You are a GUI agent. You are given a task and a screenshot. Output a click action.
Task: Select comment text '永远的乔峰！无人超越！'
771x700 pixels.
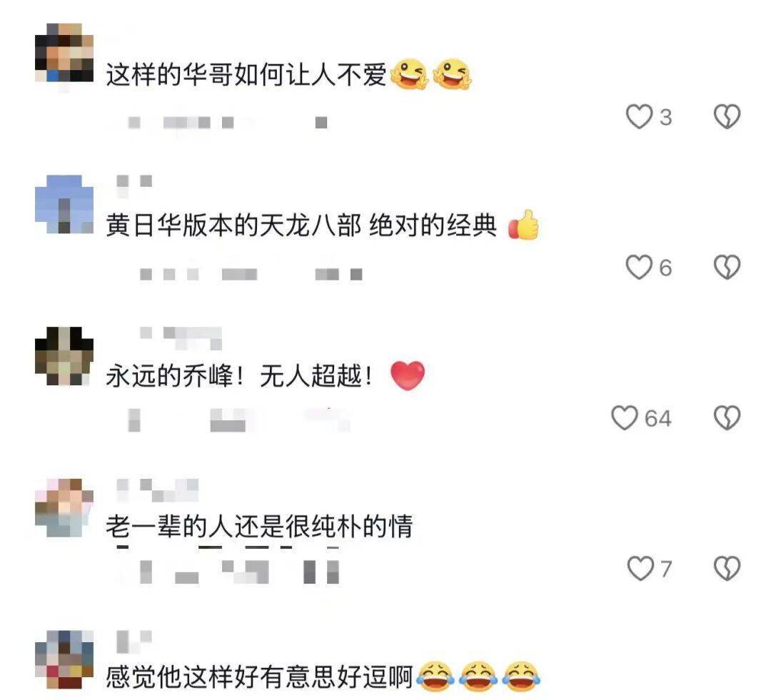point(239,377)
